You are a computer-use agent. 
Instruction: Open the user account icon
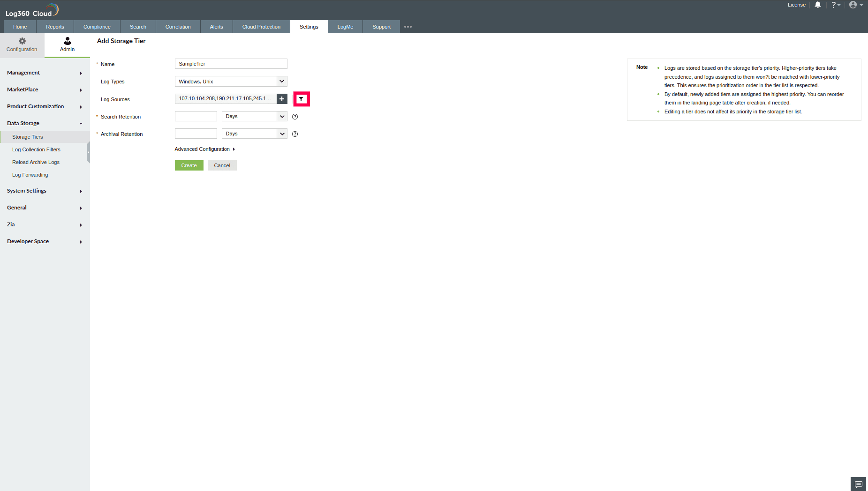853,5
